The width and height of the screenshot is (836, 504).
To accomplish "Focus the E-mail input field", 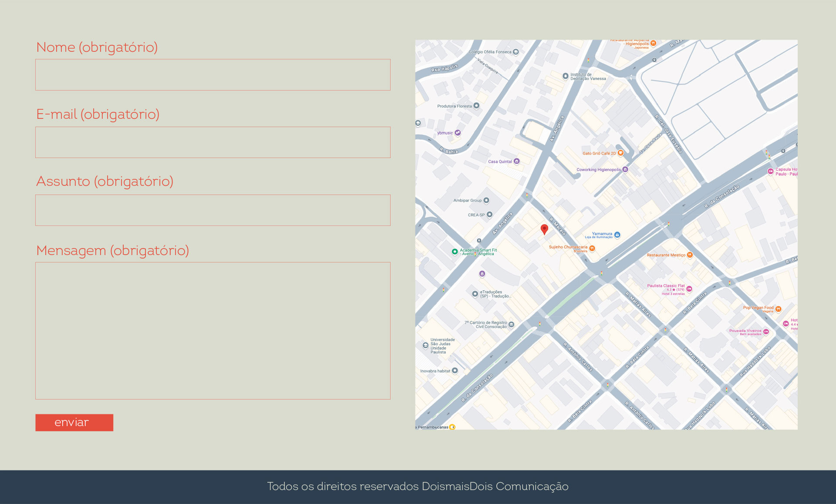I will [213, 142].
